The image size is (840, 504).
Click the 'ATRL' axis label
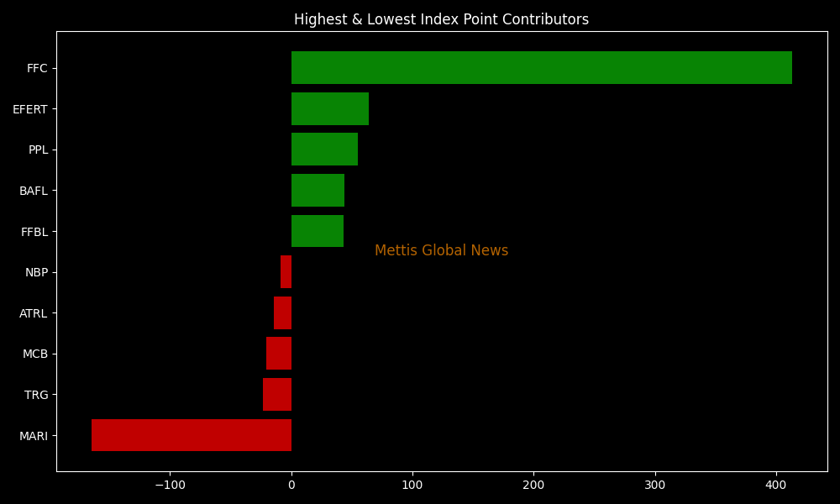pyautogui.click(x=34, y=313)
